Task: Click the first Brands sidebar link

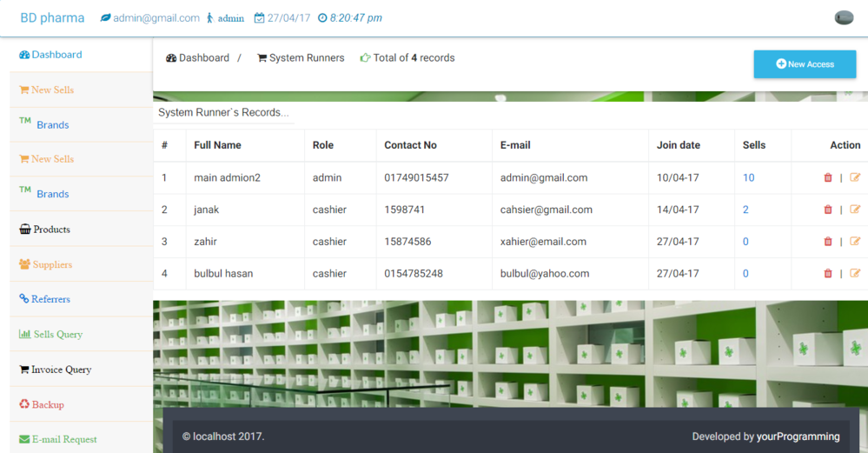Action: click(52, 125)
